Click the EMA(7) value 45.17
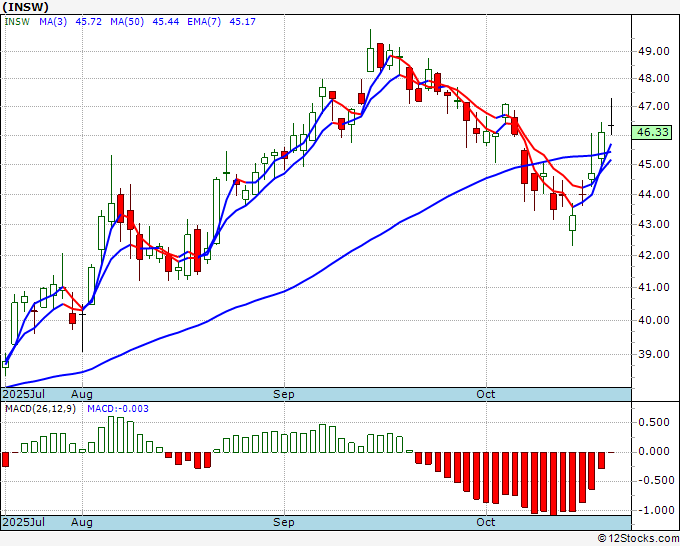680x546 pixels. coord(242,22)
